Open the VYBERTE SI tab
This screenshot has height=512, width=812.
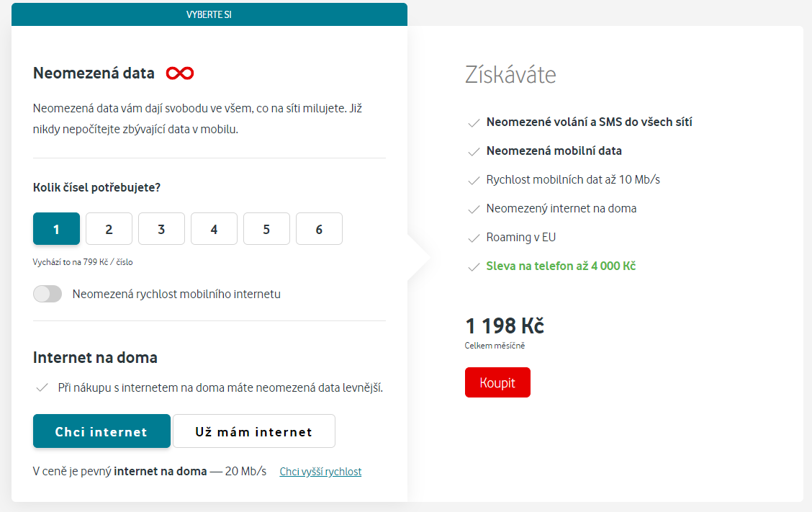(x=209, y=14)
